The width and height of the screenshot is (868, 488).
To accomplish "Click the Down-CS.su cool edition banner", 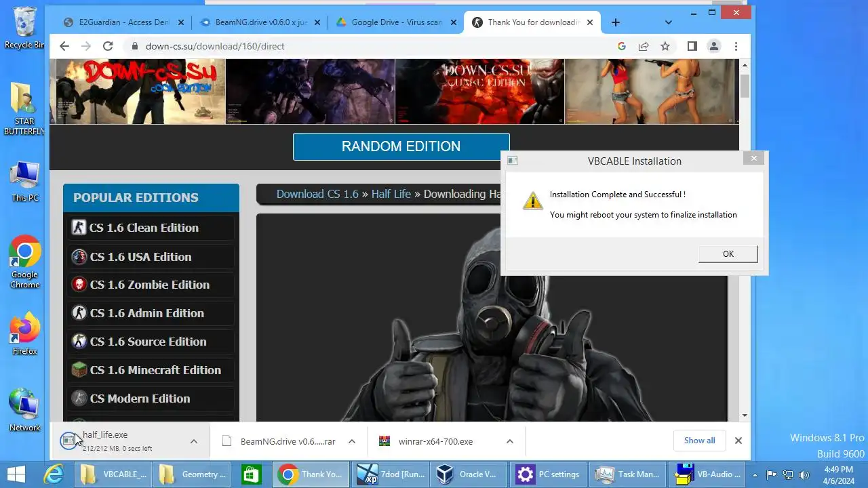I will tap(140, 91).
